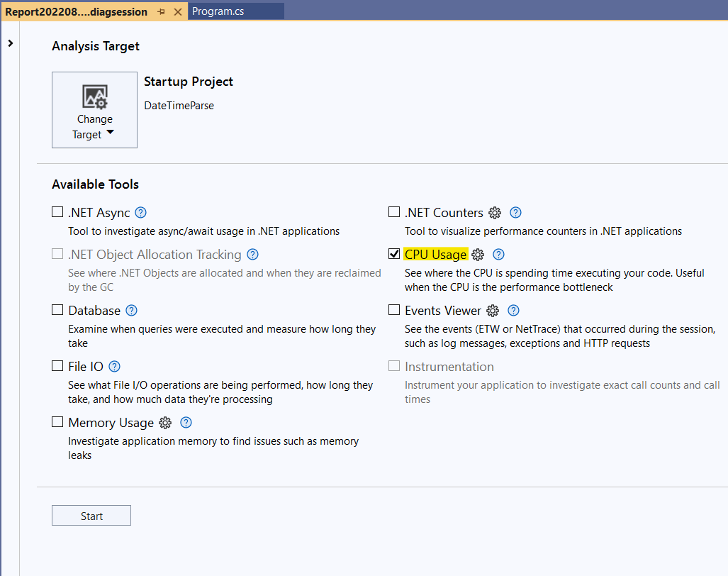Open settings gear for .NET Counters

[x=495, y=213]
